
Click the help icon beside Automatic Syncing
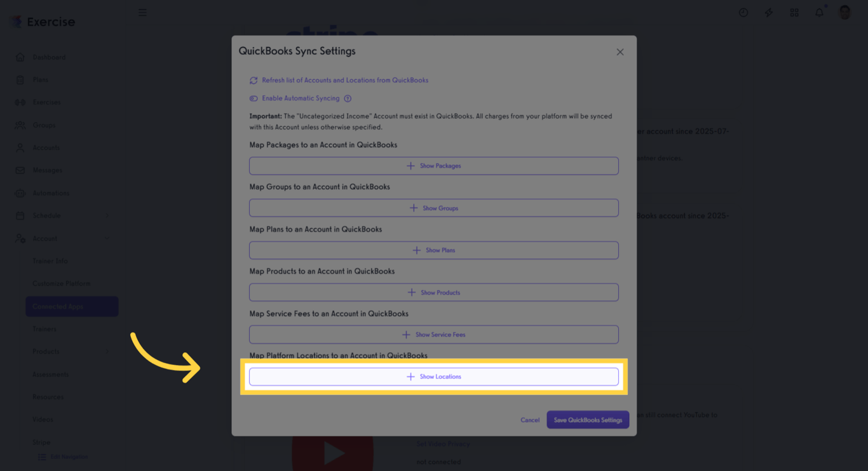click(348, 98)
